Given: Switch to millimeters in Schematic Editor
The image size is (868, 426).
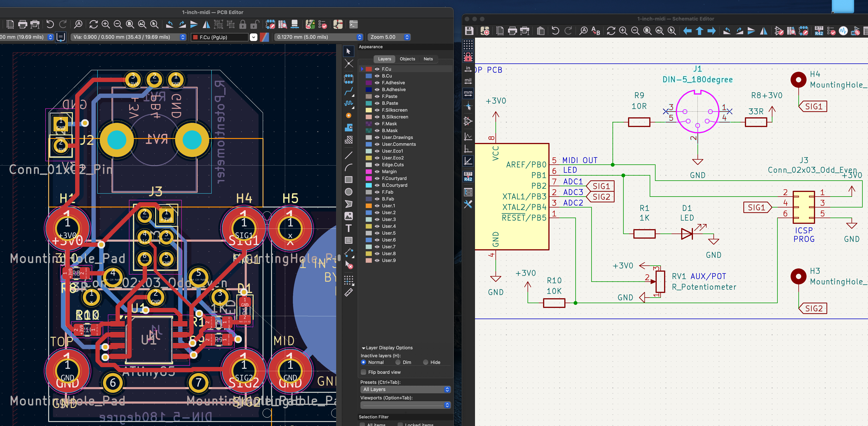Looking at the screenshot, I should [468, 93].
